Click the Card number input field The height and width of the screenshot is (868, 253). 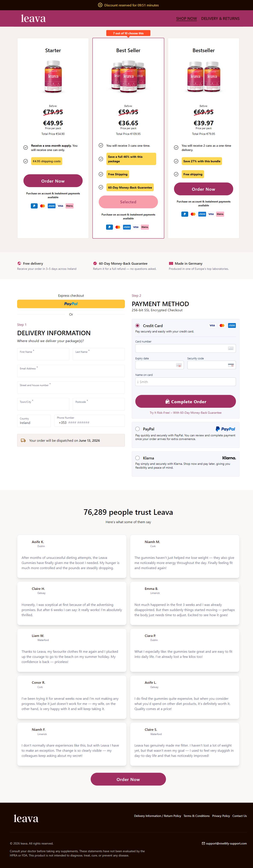pyautogui.click(x=186, y=348)
